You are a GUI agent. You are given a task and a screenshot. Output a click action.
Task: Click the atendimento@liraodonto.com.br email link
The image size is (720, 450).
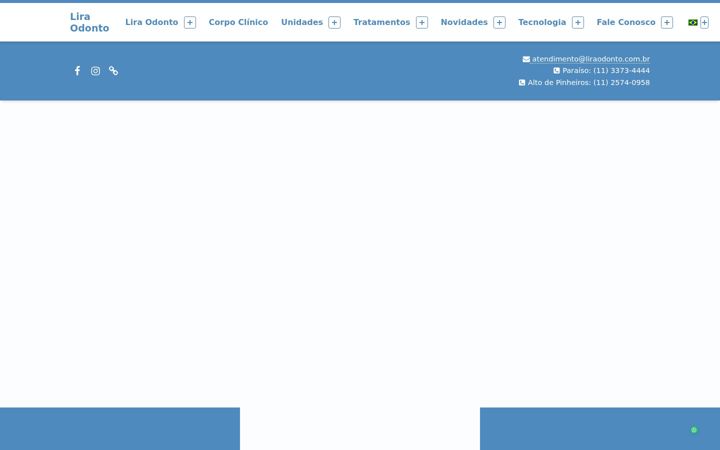(591, 59)
